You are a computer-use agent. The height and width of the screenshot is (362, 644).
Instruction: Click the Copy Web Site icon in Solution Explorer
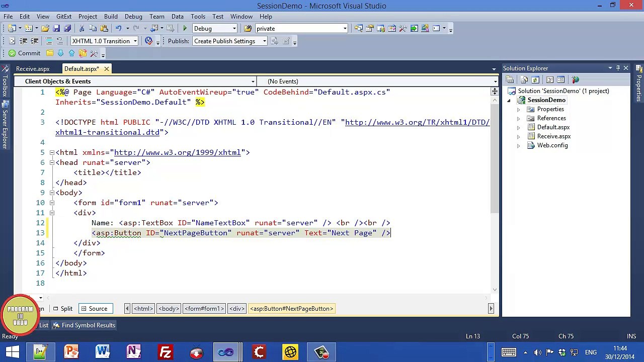pos(576,80)
